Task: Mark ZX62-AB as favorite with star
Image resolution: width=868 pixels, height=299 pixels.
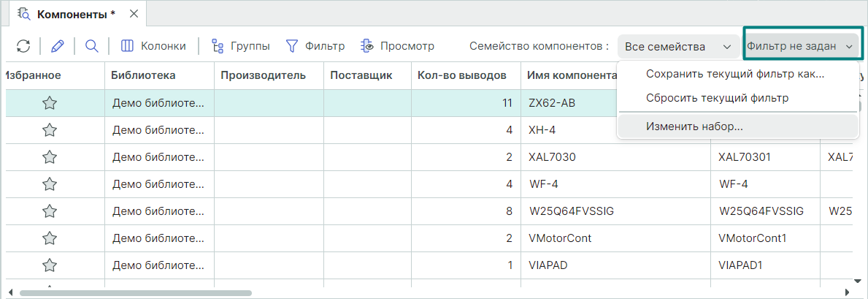Action: point(50,103)
